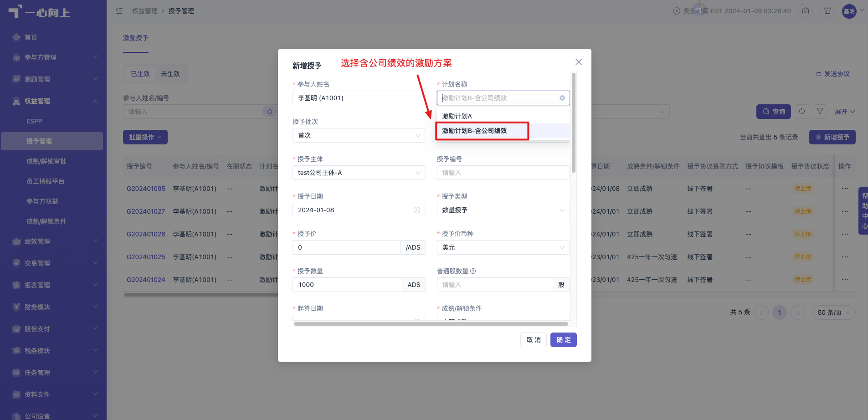Click the dialog vertical scrollbar
The image size is (868, 420).
point(574,123)
